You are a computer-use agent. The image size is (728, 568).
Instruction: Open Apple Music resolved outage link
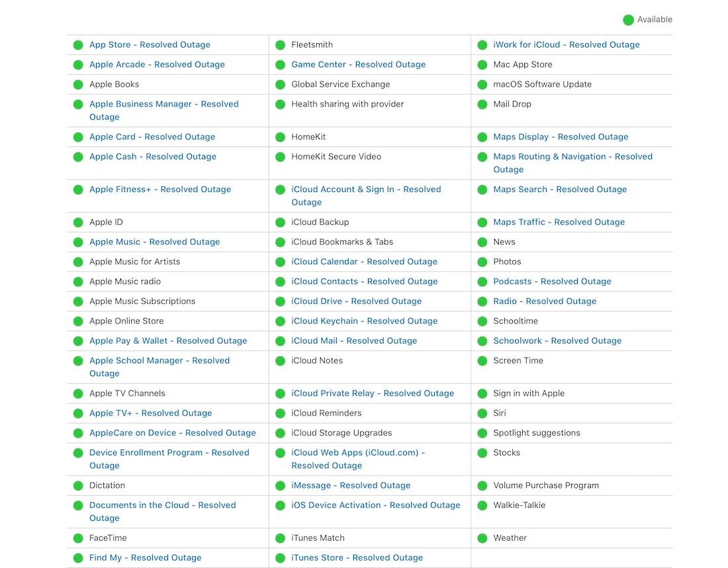(x=155, y=242)
